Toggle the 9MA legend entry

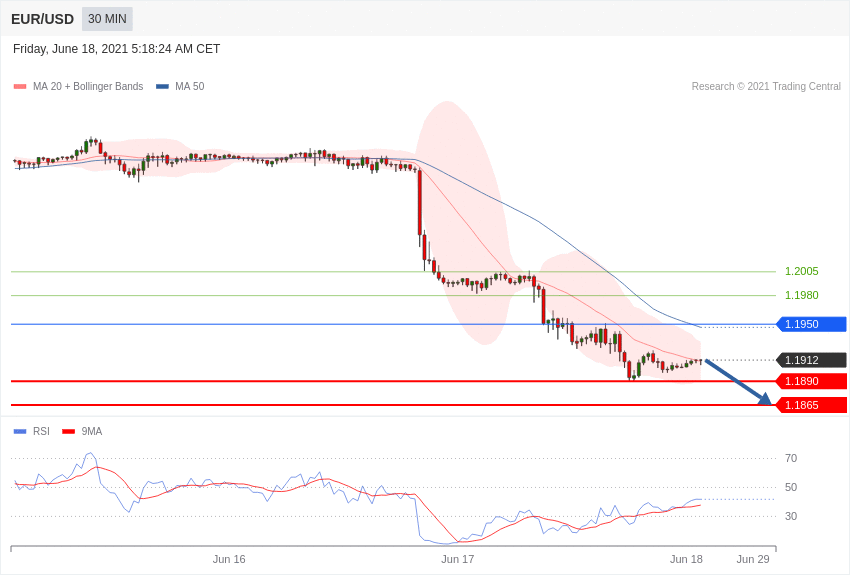click(82, 431)
